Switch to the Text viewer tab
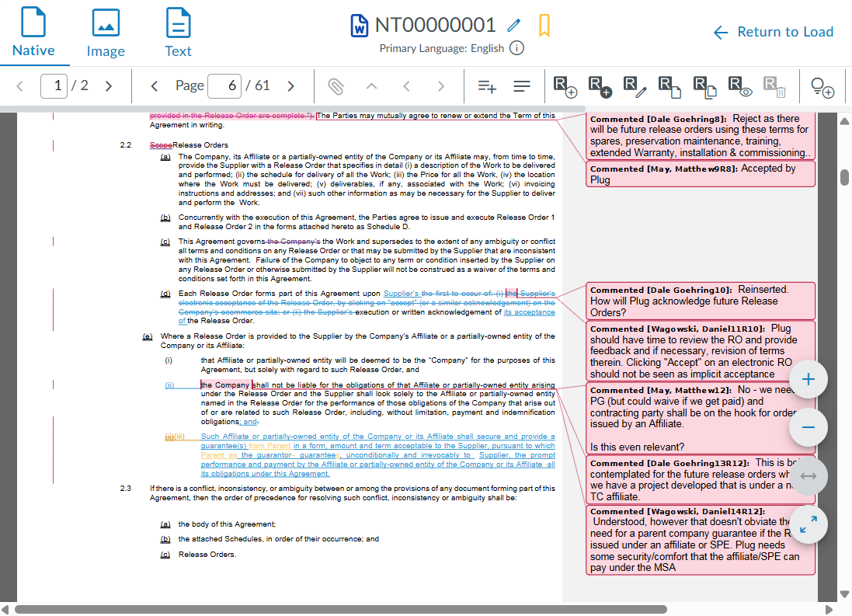The width and height of the screenshot is (852, 616). (178, 33)
